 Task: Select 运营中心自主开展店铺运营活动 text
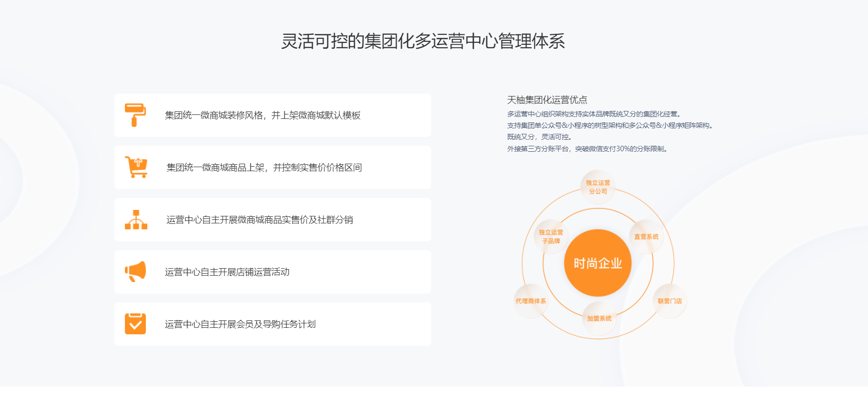pyautogui.click(x=227, y=272)
